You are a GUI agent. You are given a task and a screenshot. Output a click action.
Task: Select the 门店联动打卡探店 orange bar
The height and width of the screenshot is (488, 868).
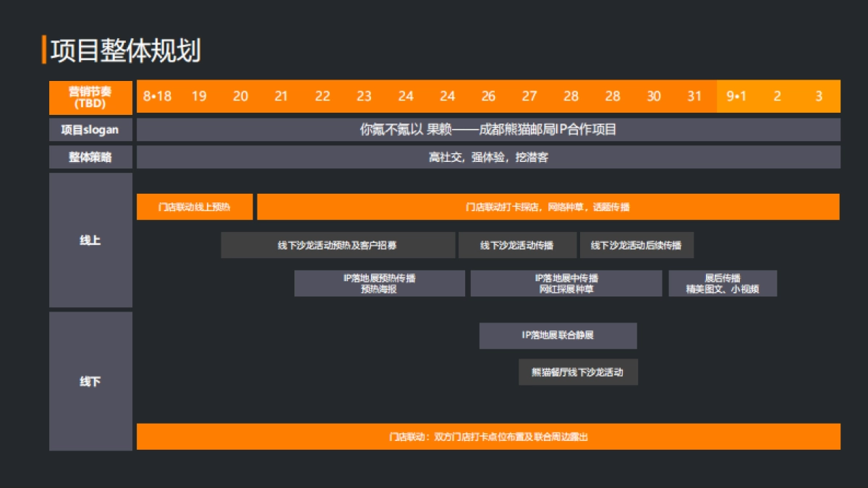(x=550, y=207)
